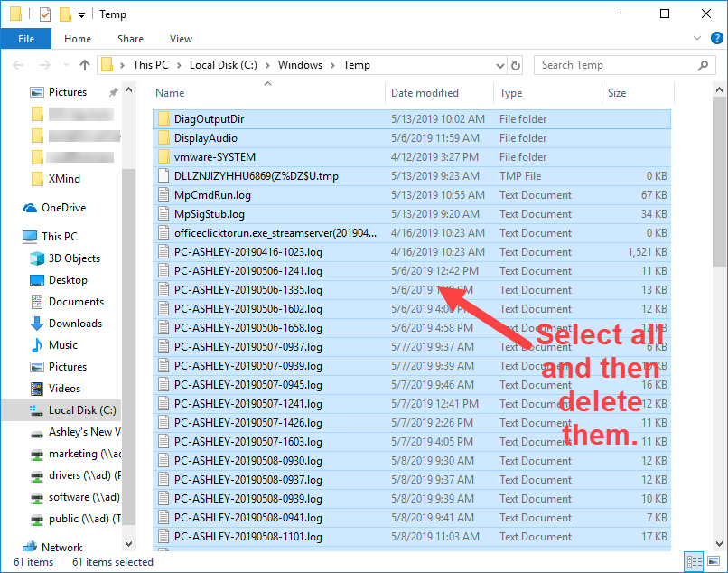Click the search magnifier icon
Image resolution: width=728 pixels, height=573 pixels.
[x=703, y=65]
